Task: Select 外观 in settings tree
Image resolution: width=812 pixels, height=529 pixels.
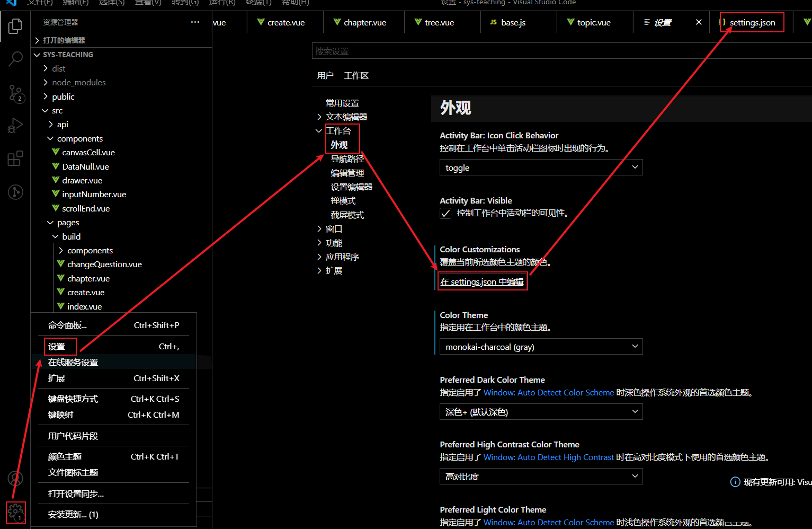Action: 339,145
